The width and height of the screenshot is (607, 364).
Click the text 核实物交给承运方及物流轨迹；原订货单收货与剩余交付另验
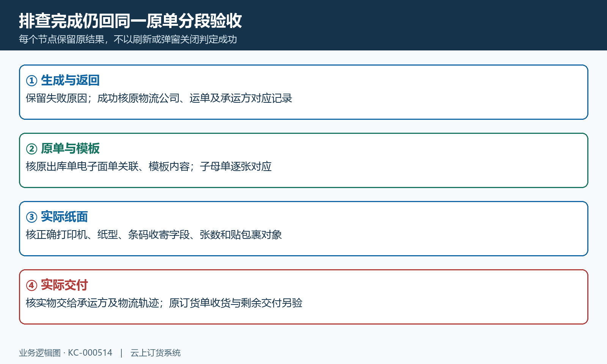tap(164, 303)
